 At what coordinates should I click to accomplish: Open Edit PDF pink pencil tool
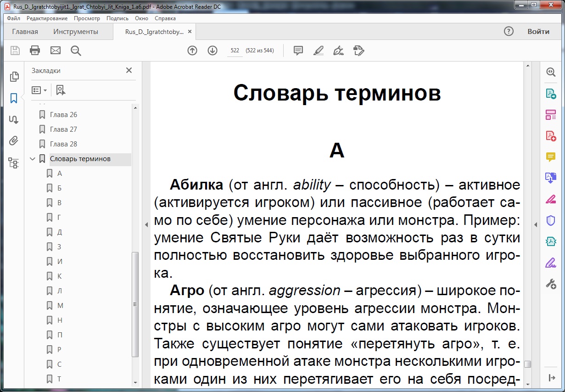(x=551, y=199)
